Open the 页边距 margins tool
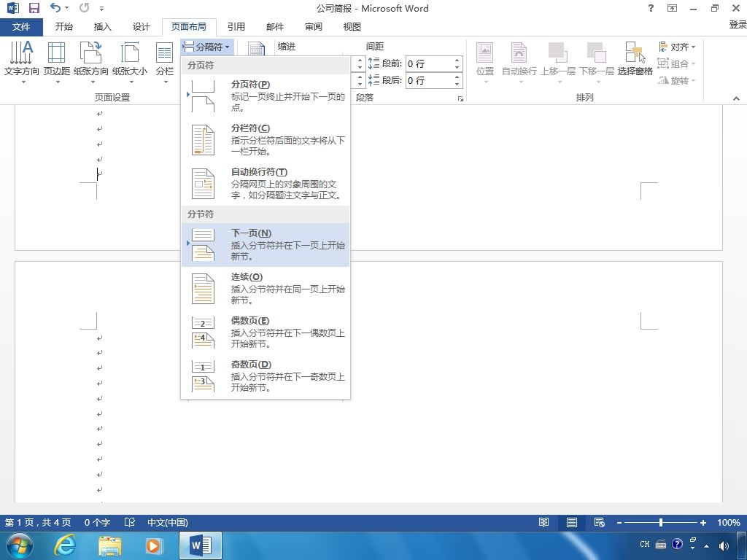747x560 pixels. 57,62
